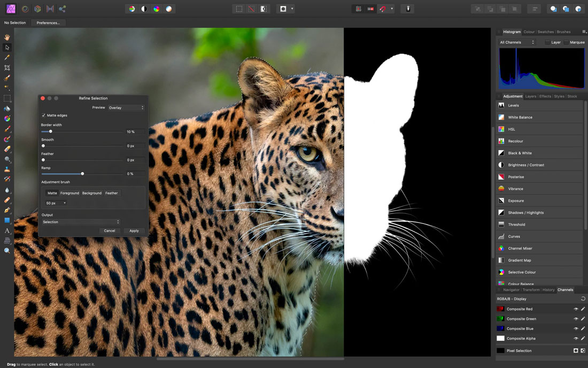The height and width of the screenshot is (368, 588).
Task: Edit the Composite Blue channel pencil icon
Action: [583, 328]
